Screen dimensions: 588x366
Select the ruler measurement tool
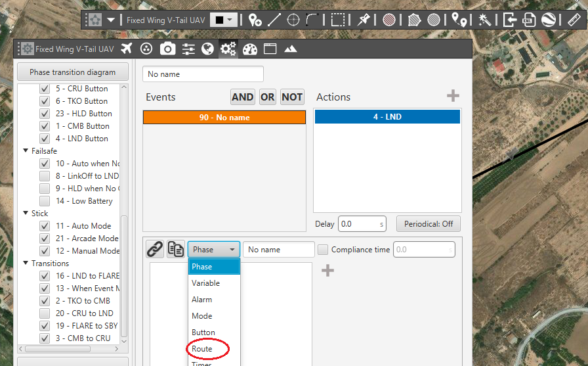tap(574, 20)
